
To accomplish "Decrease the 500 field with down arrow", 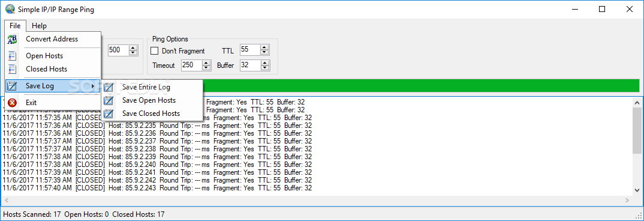I will pos(133,53).
